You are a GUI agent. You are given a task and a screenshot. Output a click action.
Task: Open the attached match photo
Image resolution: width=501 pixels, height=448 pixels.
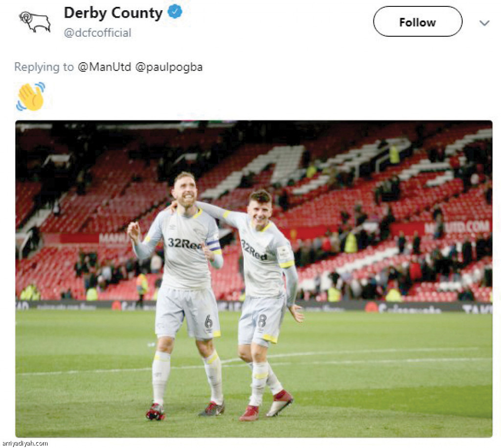254,279
